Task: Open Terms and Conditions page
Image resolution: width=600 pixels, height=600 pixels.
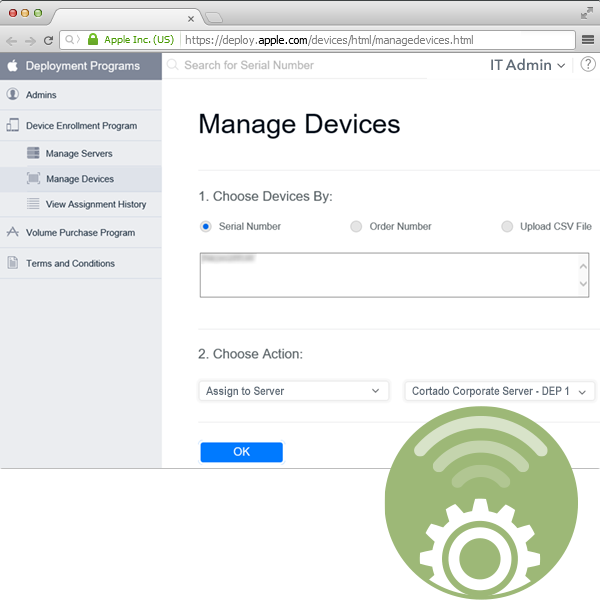Action: point(81,263)
